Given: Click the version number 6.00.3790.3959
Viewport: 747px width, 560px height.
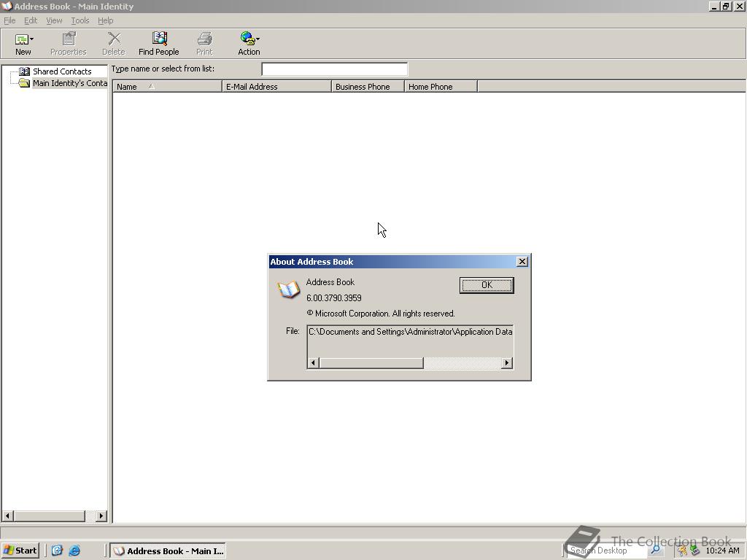Looking at the screenshot, I should tap(333, 298).
